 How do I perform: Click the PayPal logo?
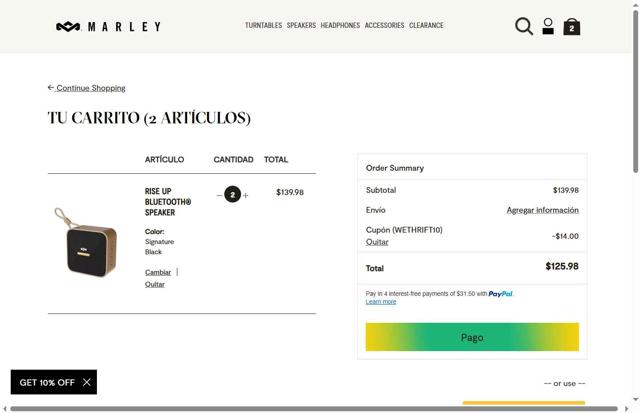click(500, 294)
